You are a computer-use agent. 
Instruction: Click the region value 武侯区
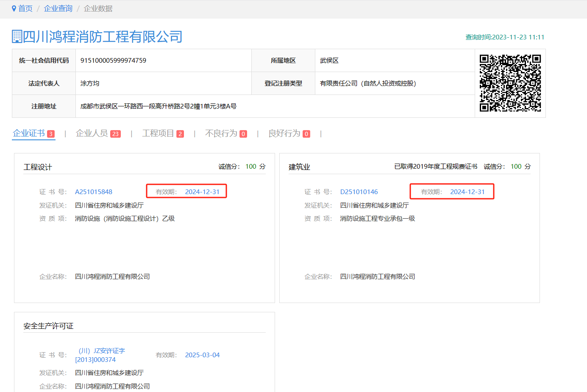[x=329, y=61]
